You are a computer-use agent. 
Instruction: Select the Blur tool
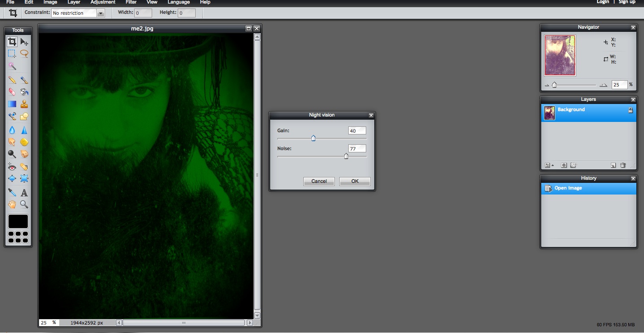point(12,130)
